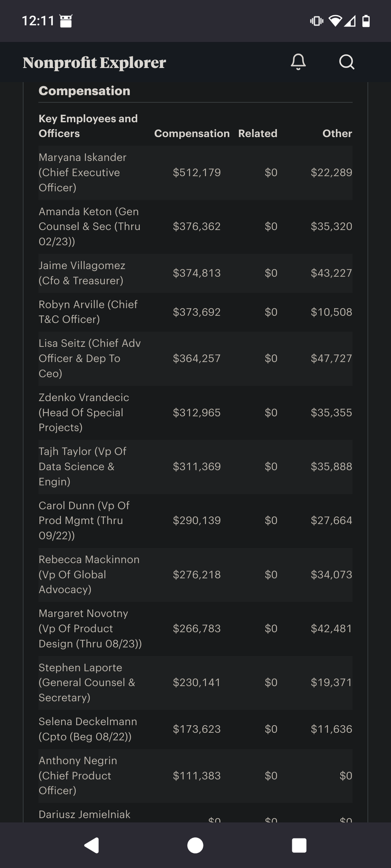Click the Other column header
Image resolution: width=391 pixels, height=868 pixels.
tap(337, 133)
